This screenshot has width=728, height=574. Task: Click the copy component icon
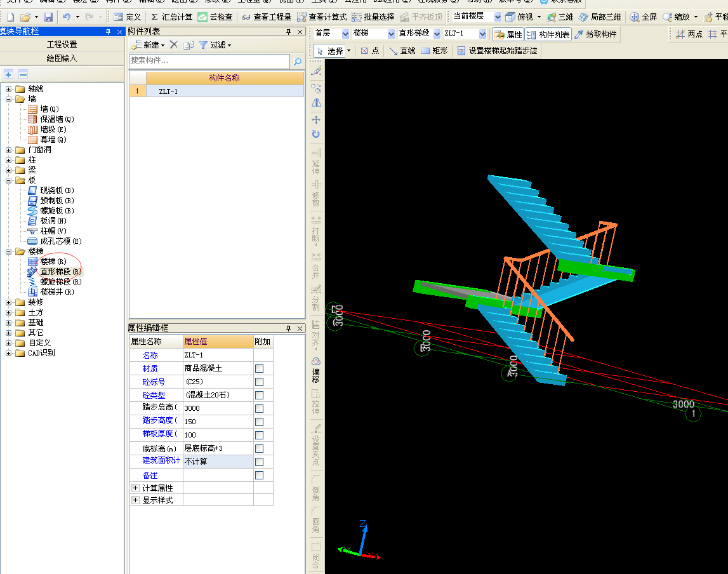188,44
